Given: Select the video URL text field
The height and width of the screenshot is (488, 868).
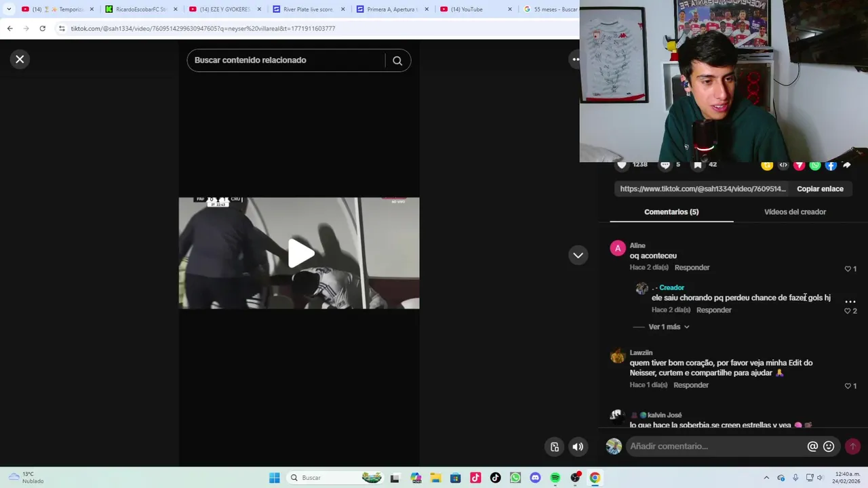Looking at the screenshot, I should (x=703, y=189).
